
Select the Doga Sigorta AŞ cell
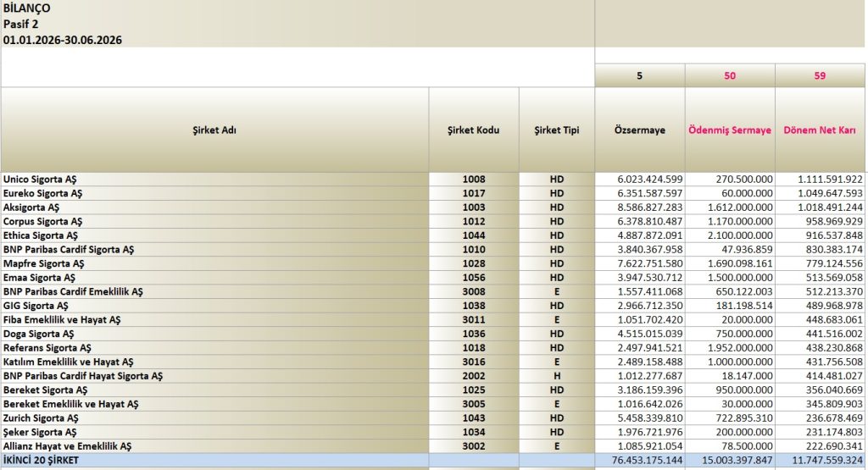point(214,334)
